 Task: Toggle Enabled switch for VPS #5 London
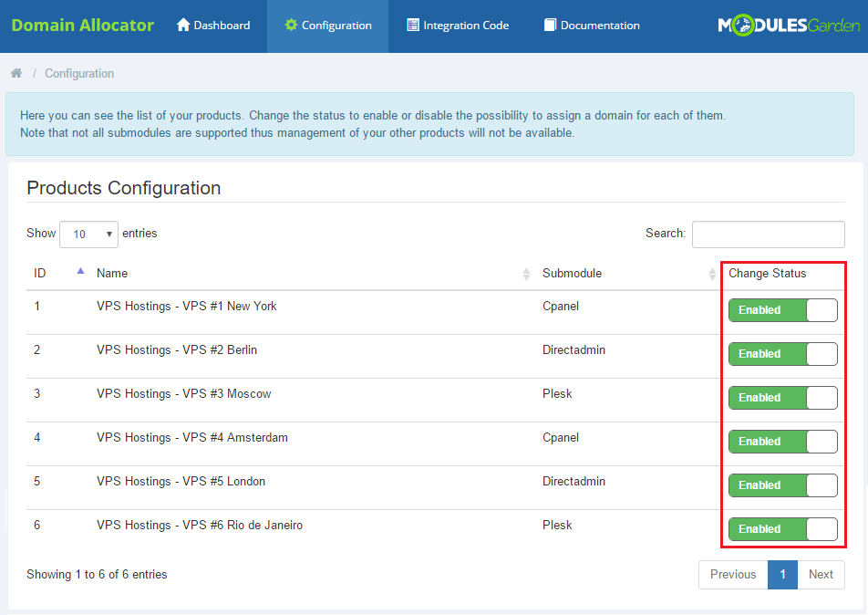coord(782,485)
